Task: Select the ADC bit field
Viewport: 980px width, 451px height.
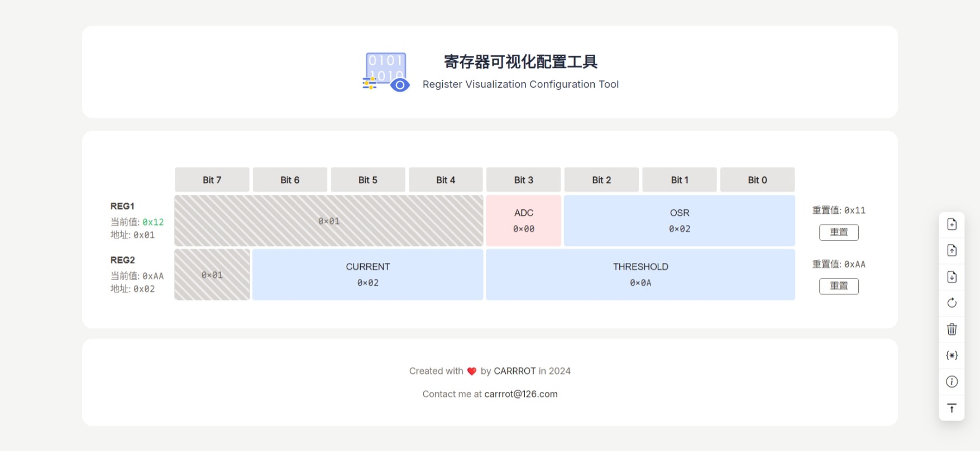Action: pyautogui.click(x=524, y=220)
